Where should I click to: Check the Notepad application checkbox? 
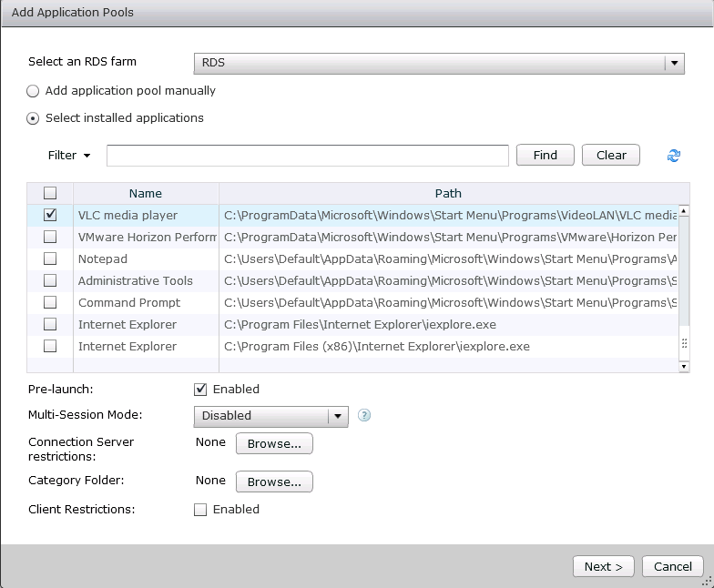coord(50,259)
